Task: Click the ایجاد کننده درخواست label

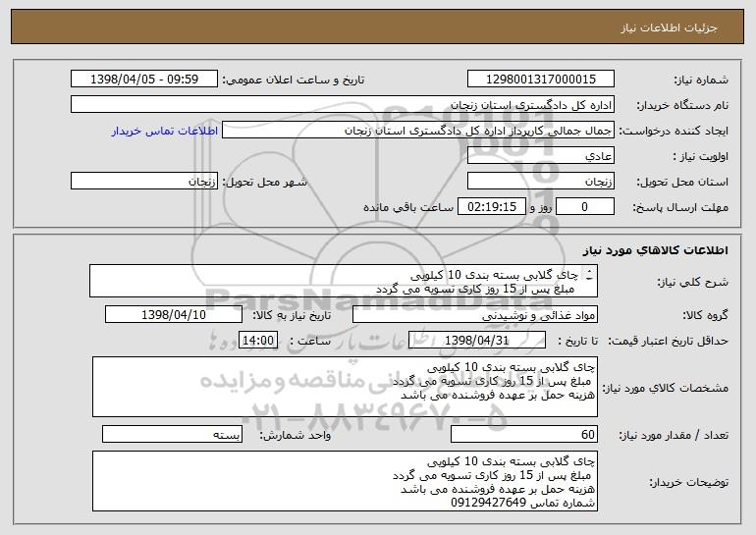Action: pyautogui.click(x=674, y=131)
